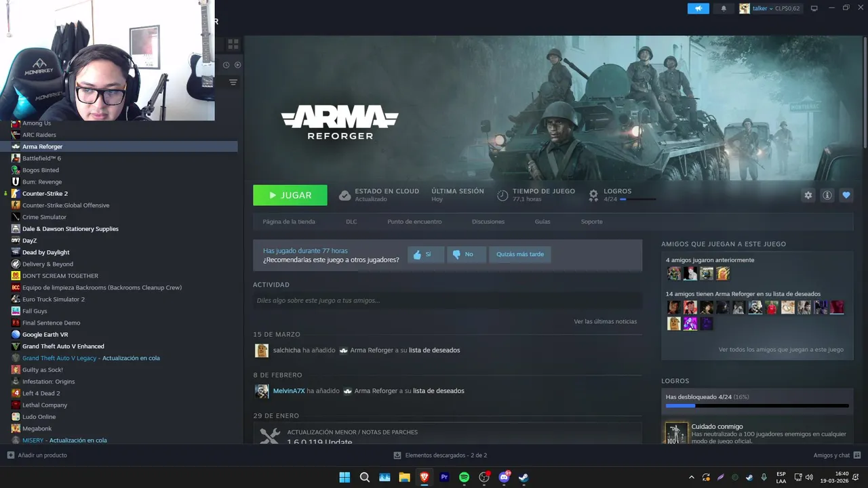
Task: Open MelvinA7X's profile link
Action: click(289, 391)
